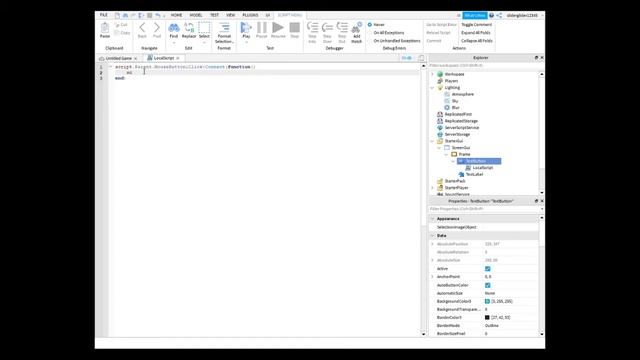640x360 pixels.
Task: Click Toggle Comment action
Action: 476,25
